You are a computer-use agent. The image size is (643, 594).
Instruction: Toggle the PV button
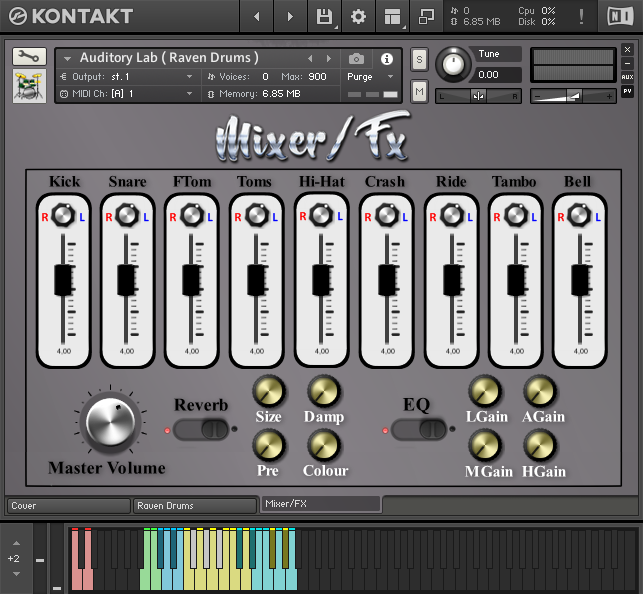tap(627, 91)
